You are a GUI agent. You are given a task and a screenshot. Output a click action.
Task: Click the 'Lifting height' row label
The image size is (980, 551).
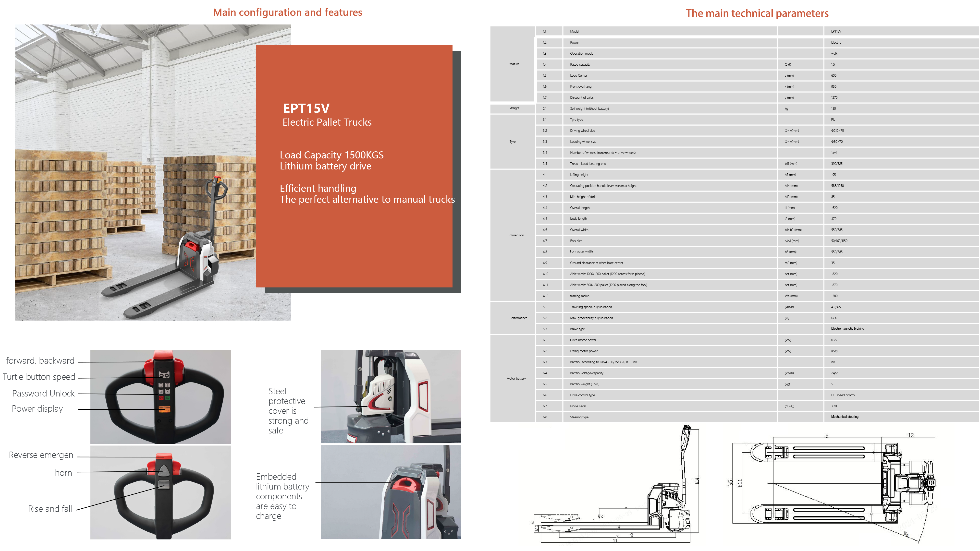click(x=579, y=175)
